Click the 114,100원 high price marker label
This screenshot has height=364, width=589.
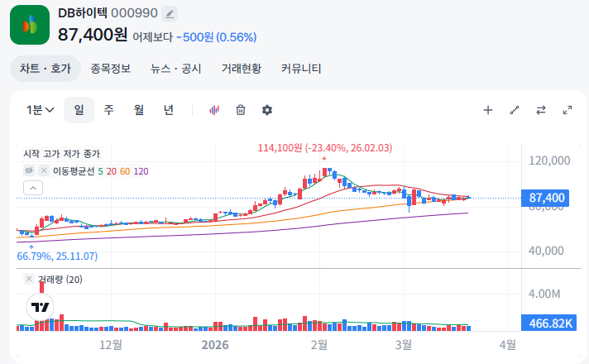pyautogui.click(x=325, y=148)
